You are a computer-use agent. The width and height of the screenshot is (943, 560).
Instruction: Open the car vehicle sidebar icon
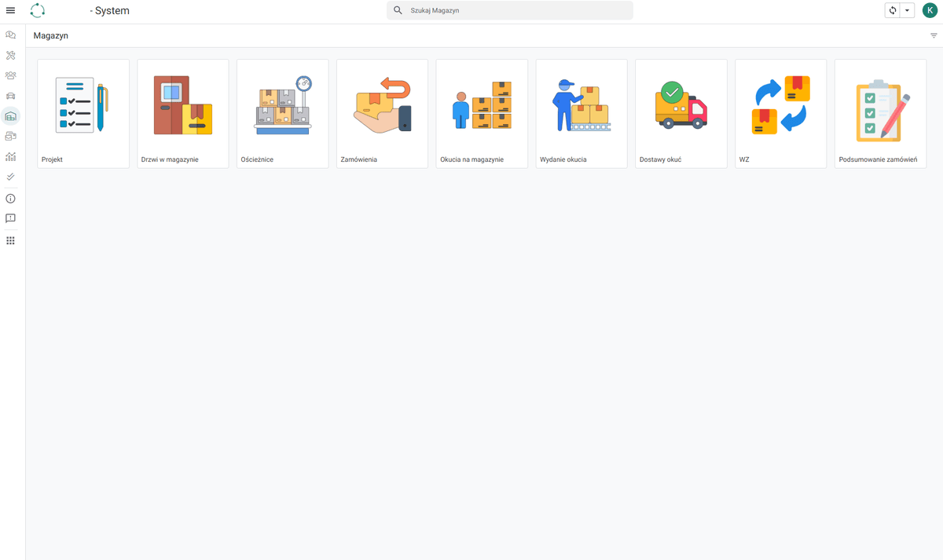pyautogui.click(x=10, y=96)
